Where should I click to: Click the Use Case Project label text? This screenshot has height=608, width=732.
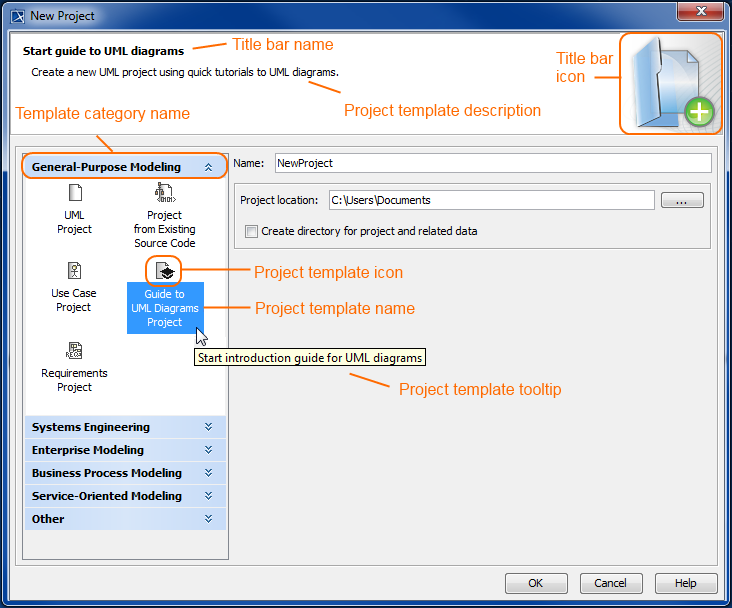[74, 300]
